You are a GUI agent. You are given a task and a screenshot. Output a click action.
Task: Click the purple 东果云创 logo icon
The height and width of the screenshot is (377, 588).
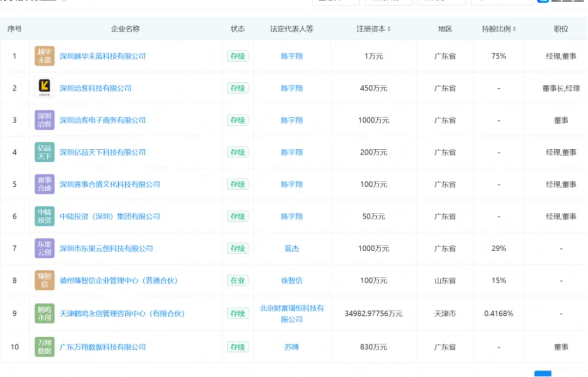pyautogui.click(x=45, y=248)
